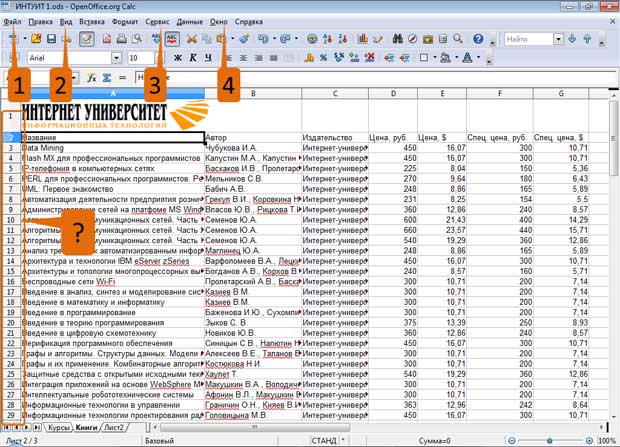Toggle Underline (Ч) formatting
This screenshot has height=447, width=620.
[x=208, y=58]
